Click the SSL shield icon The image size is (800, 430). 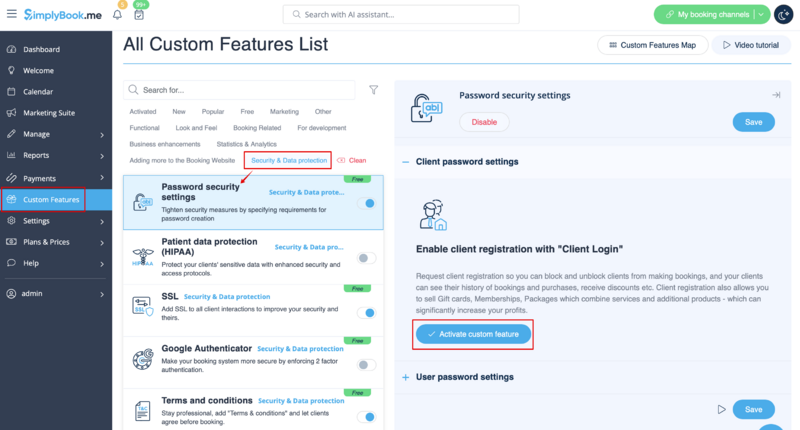pos(143,307)
